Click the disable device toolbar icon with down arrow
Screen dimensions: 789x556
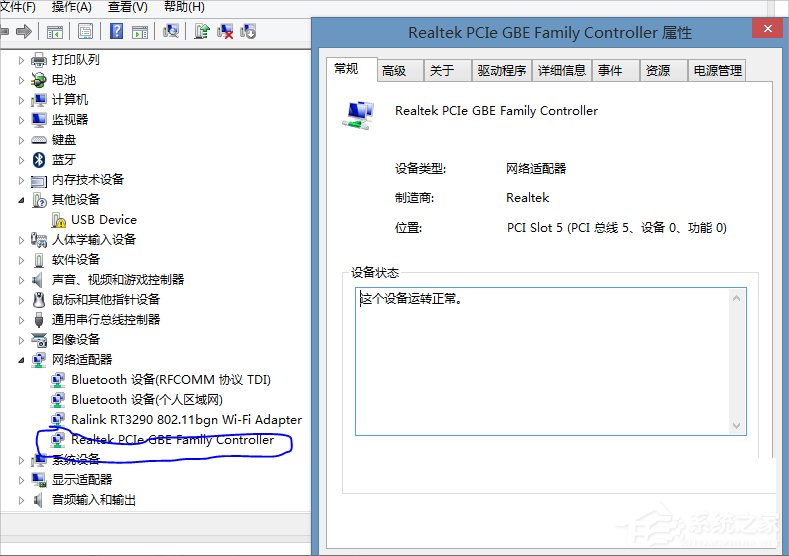tap(248, 32)
